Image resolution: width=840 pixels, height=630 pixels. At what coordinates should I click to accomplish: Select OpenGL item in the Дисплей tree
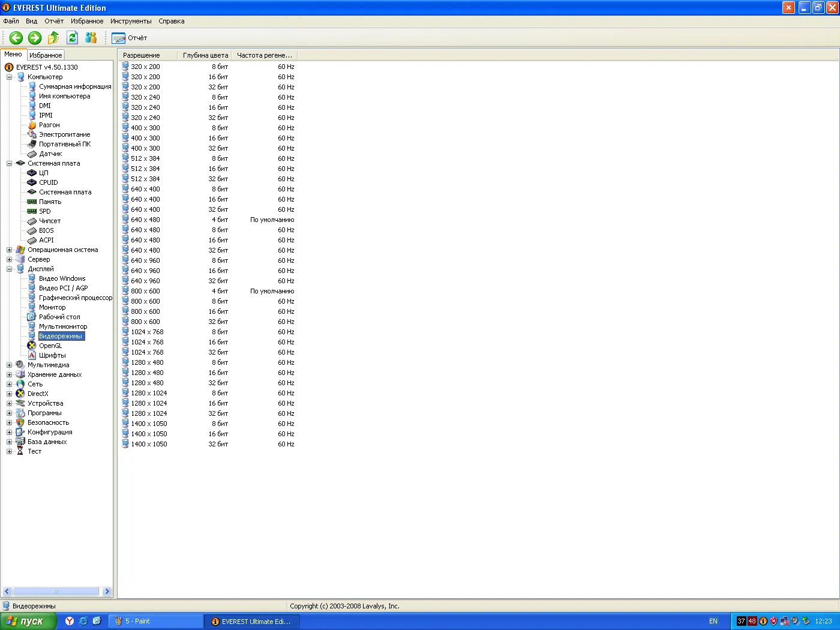(50, 346)
